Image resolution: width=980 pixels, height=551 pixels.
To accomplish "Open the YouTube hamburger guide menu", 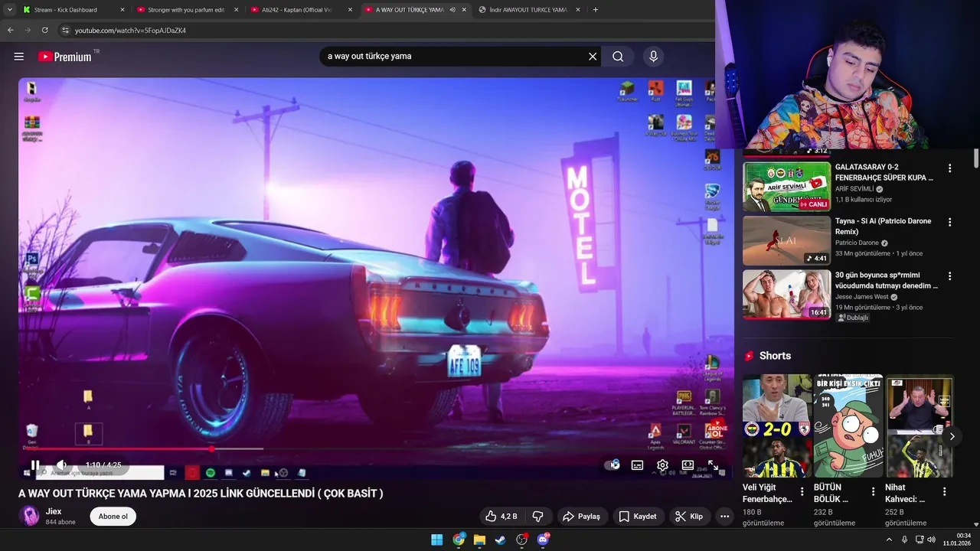I will pos(19,57).
